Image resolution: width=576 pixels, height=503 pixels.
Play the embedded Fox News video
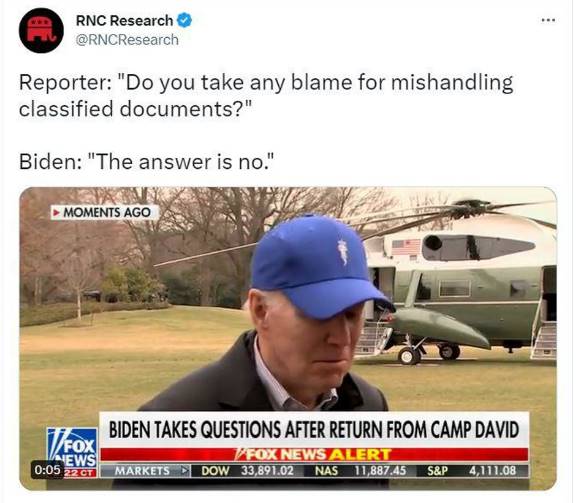click(x=288, y=338)
